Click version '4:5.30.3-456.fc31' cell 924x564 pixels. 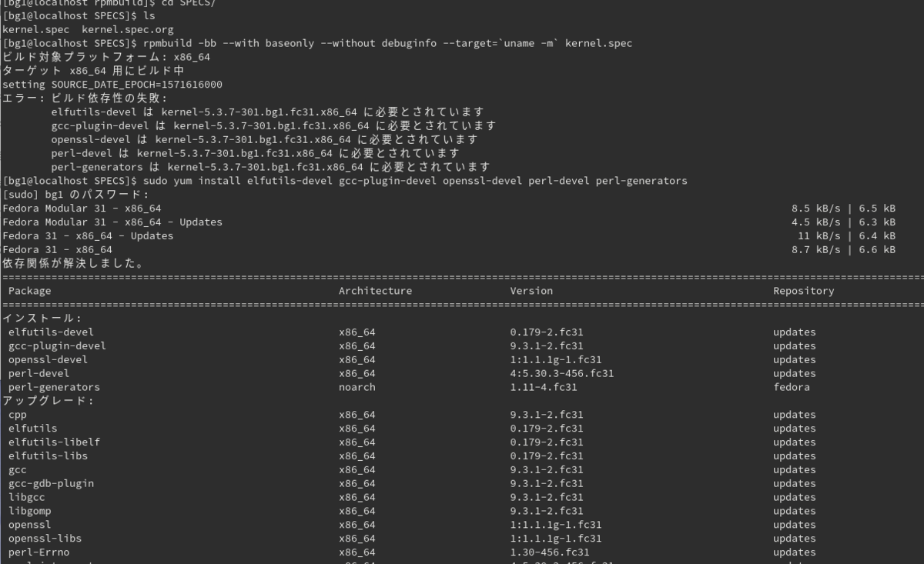[562, 374]
